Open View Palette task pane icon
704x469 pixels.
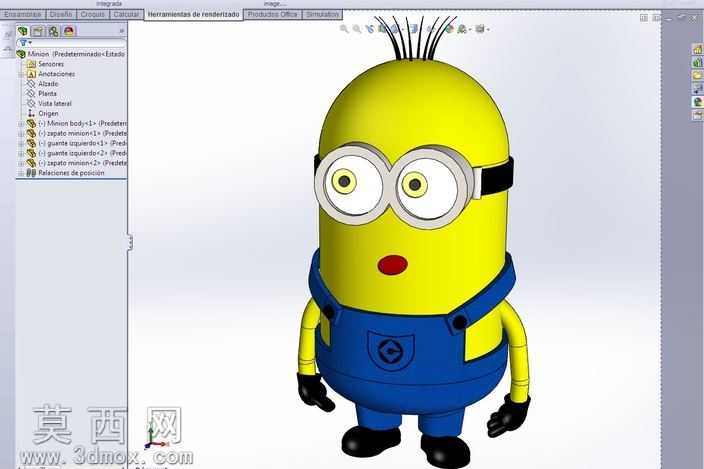click(x=697, y=88)
